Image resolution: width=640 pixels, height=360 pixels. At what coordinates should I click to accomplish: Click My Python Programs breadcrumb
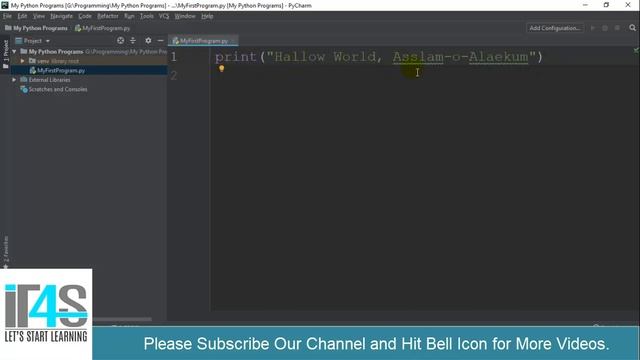(36, 28)
